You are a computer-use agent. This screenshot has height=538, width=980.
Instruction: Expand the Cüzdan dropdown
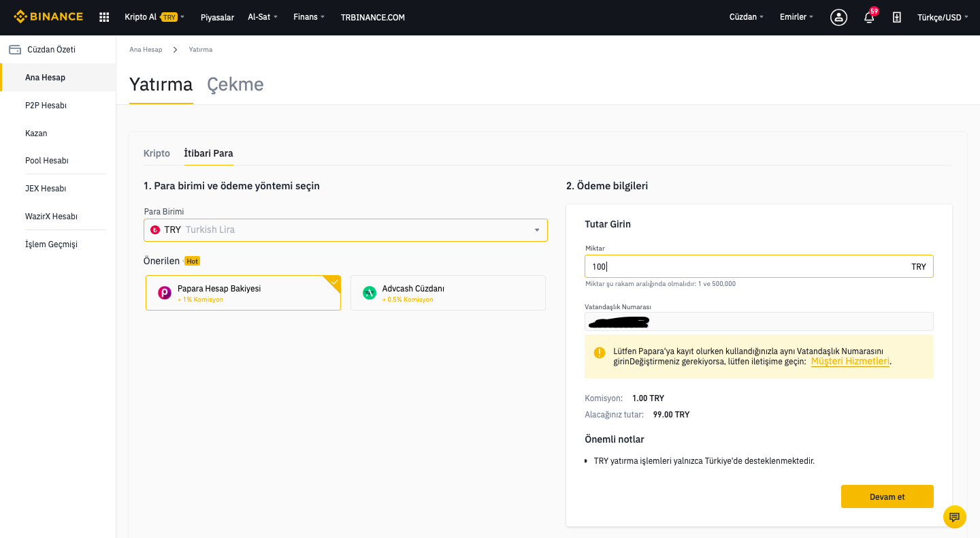tap(747, 17)
